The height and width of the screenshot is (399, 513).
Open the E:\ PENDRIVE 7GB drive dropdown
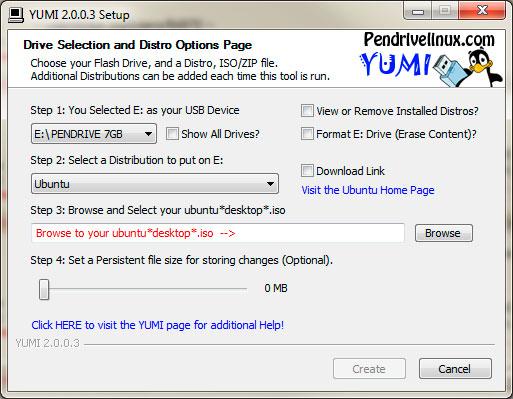tap(94, 134)
